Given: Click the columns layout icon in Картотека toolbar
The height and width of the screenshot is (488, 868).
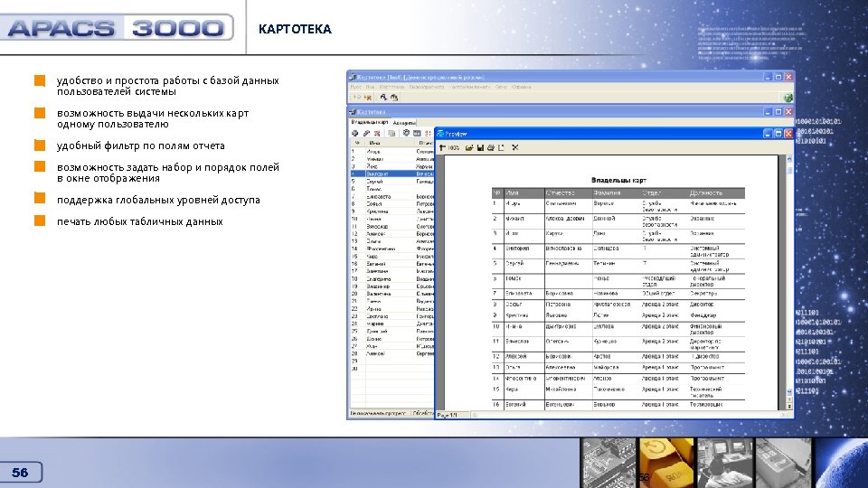Looking at the screenshot, I should (417, 134).
